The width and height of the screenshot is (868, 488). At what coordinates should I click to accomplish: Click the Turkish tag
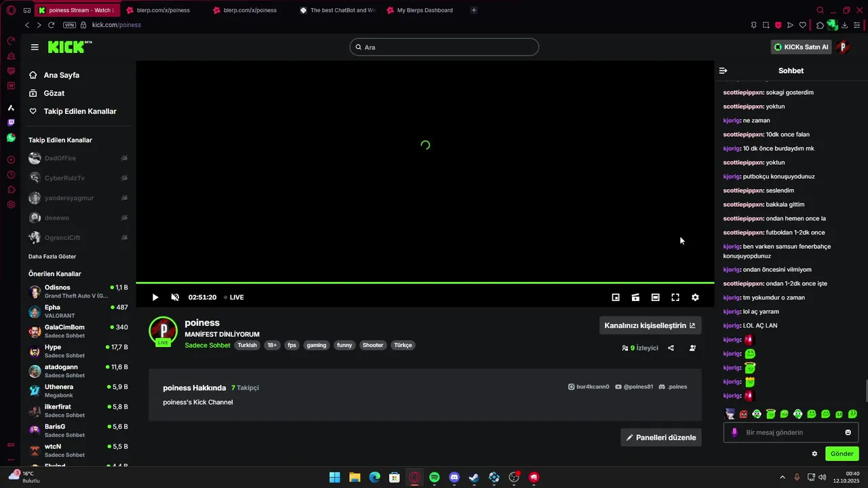tap(247, 345)
